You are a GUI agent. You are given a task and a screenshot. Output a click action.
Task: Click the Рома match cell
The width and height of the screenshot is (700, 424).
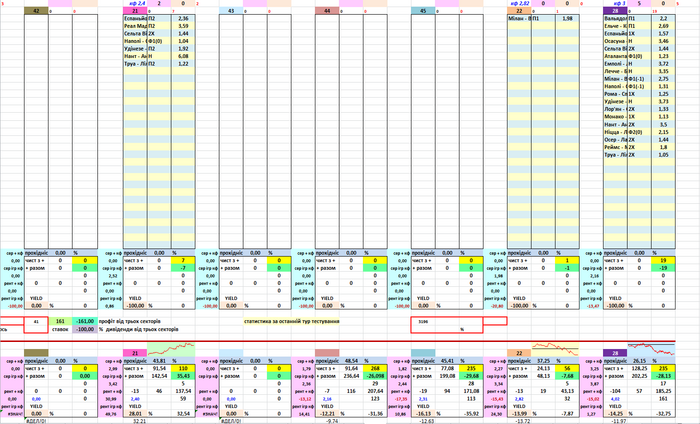point(615,95)
